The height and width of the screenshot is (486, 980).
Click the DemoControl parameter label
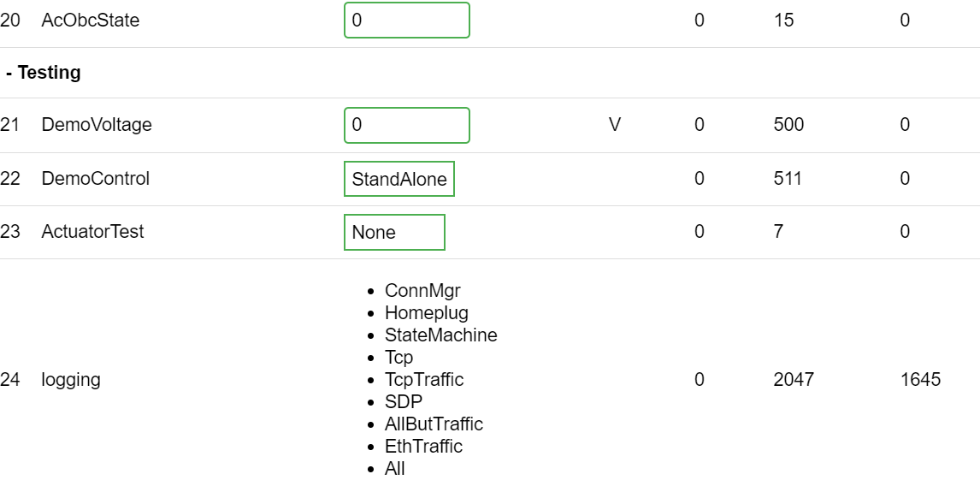(95, 179)
